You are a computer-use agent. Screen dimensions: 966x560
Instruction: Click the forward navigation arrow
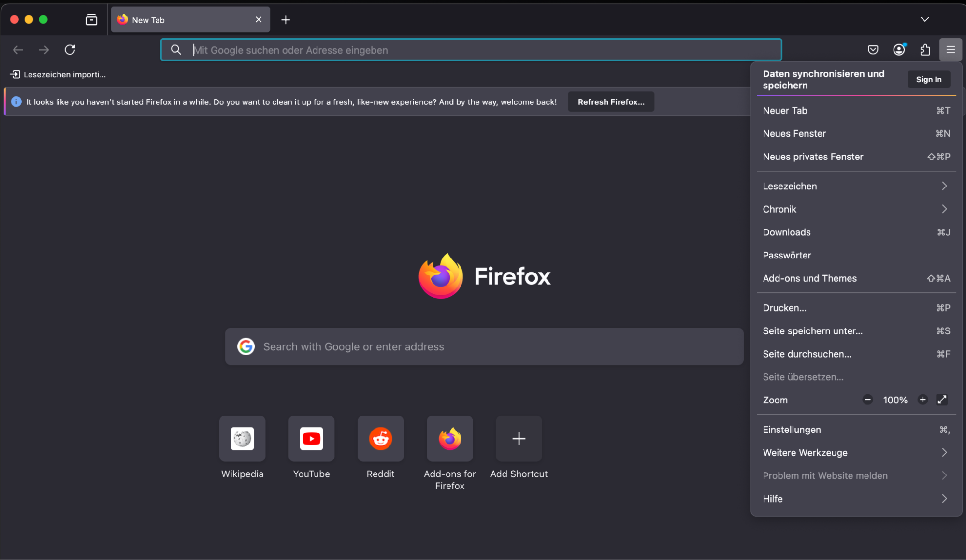pos(43,50)
